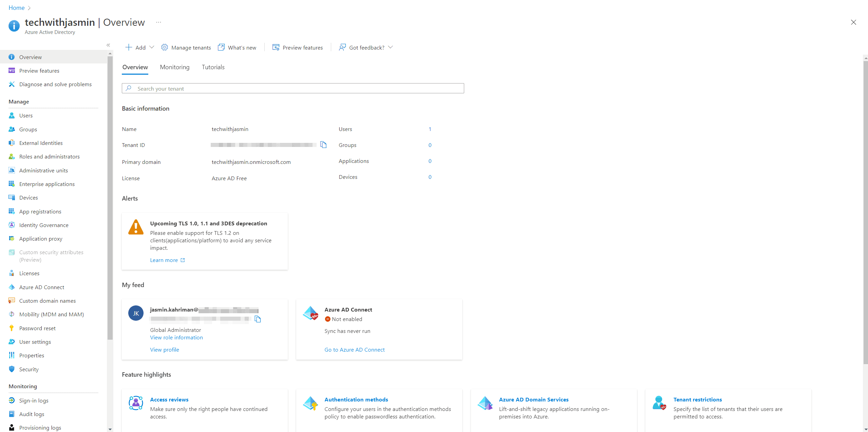The width and height of the screenshot is (868, 432).
Task: Click Go to Azure AD Connect link
Action: [x=354, y=350]
